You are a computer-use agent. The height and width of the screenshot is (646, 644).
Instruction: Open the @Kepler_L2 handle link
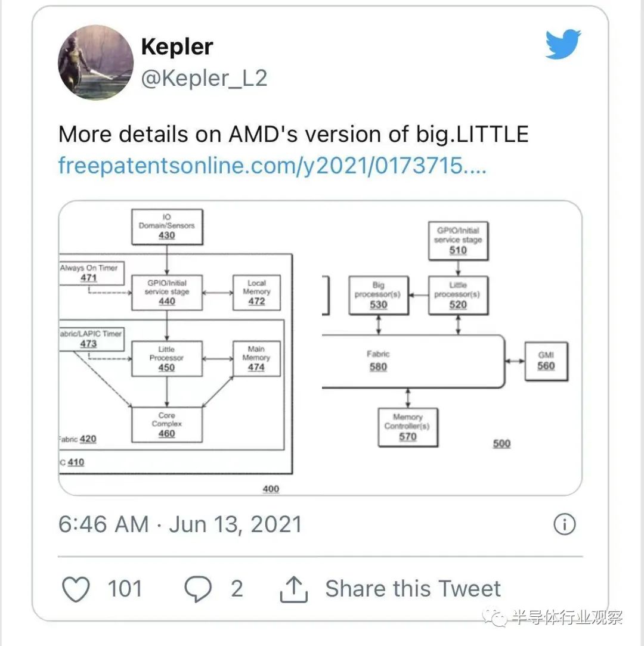tap(204, 78)
